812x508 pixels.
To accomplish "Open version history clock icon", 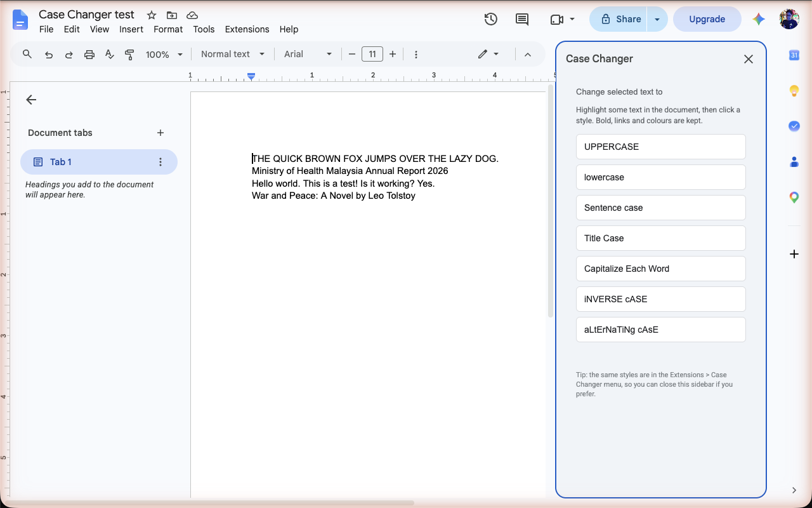I will coord(490,19).
